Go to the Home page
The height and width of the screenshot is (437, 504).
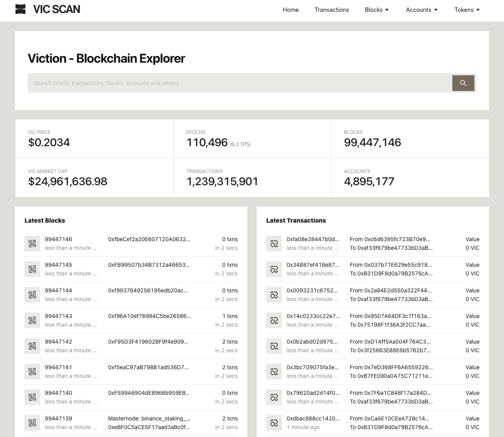pyautogui.click(x=291, y=10)
